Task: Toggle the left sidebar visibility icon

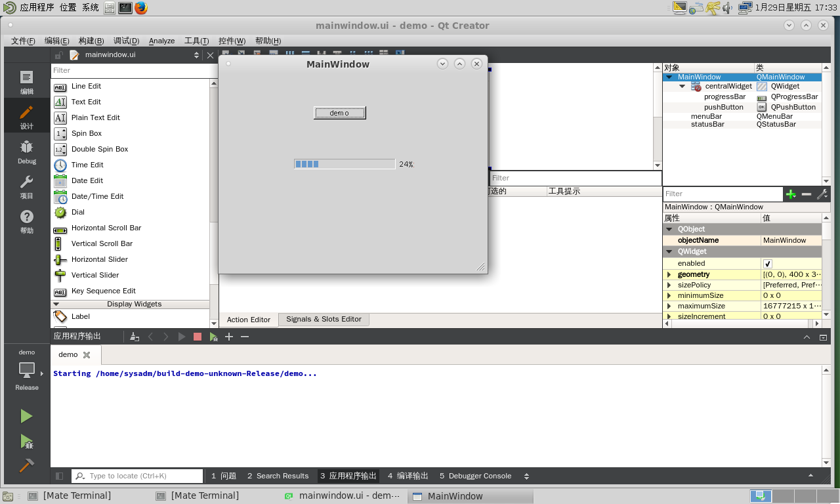Action: [x=60, y=476]
